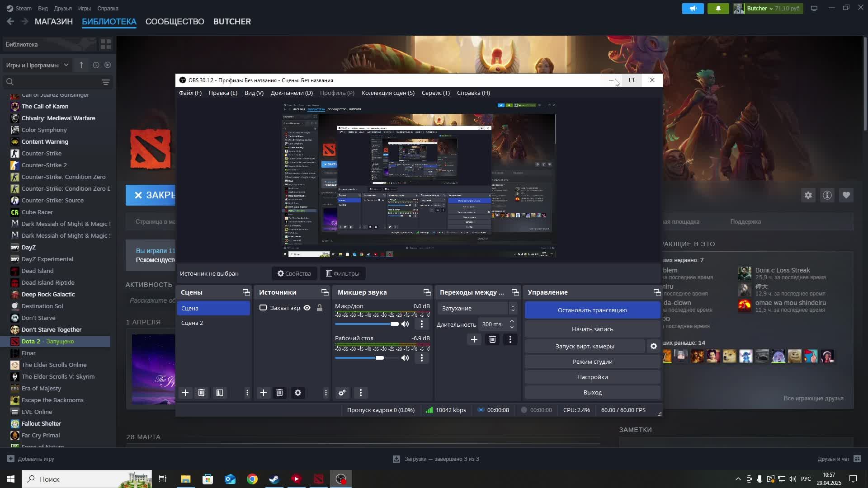Delete selected source with trash icon

click(x=280, y=393)
